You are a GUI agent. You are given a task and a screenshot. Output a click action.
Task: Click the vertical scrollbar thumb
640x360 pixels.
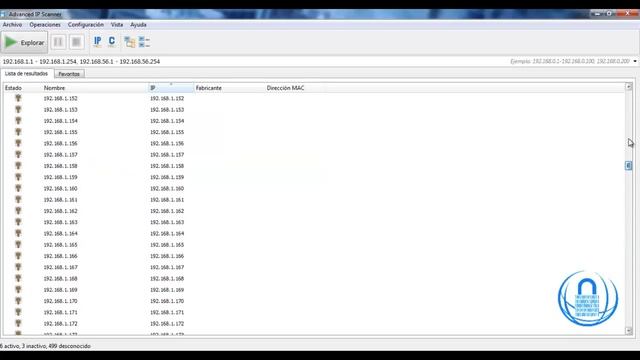629,165
